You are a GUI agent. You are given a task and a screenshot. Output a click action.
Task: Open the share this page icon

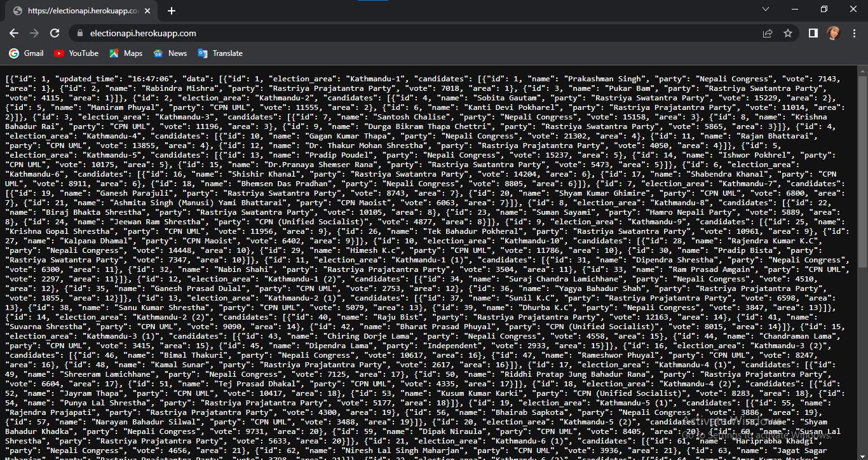[768, 33]
